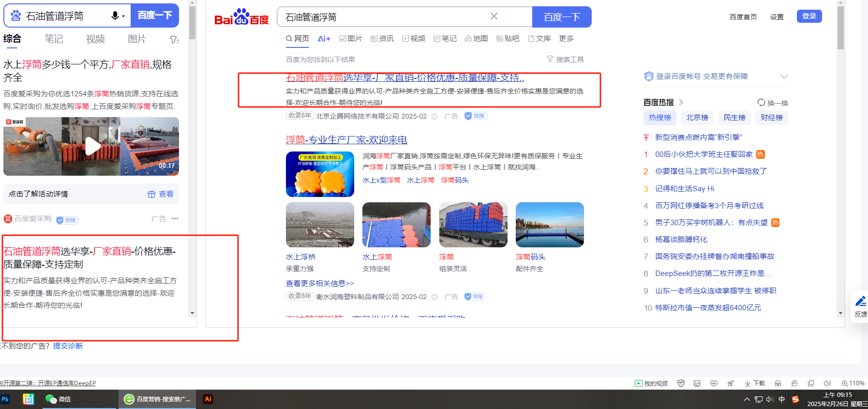Clear the desktop search box with X

[494, 16]
